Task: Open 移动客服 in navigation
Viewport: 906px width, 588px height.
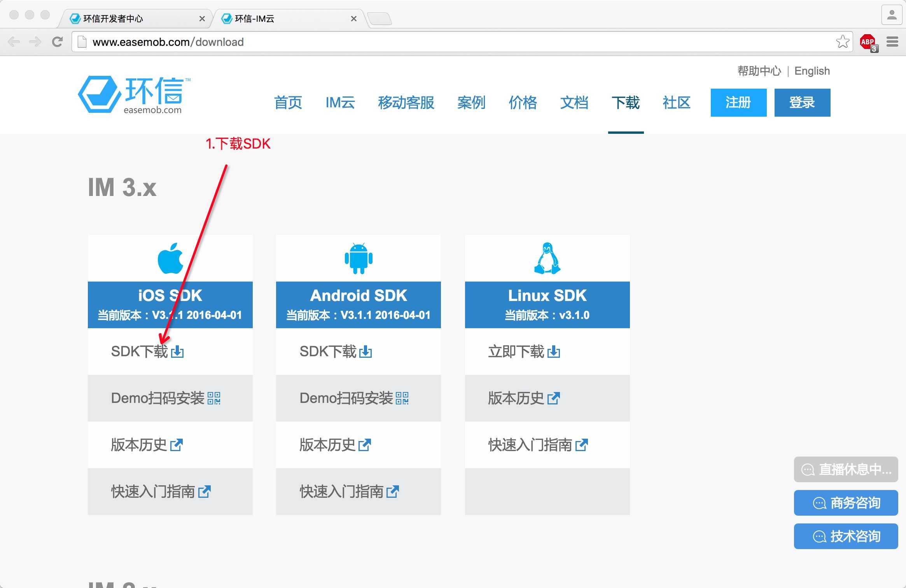Action: coord(406,103)
